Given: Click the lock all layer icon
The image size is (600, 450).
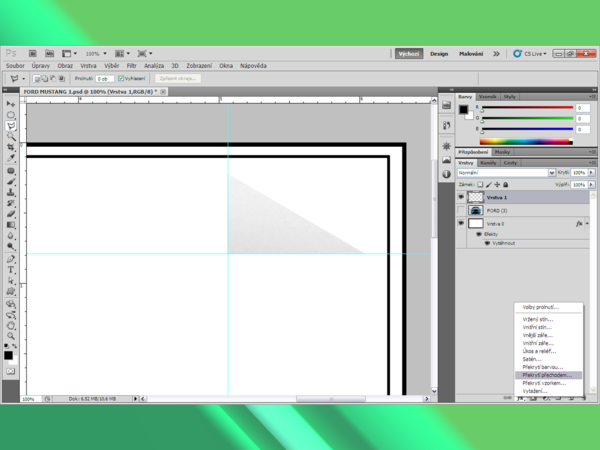Looking at the screenshot, I should 507,184.
